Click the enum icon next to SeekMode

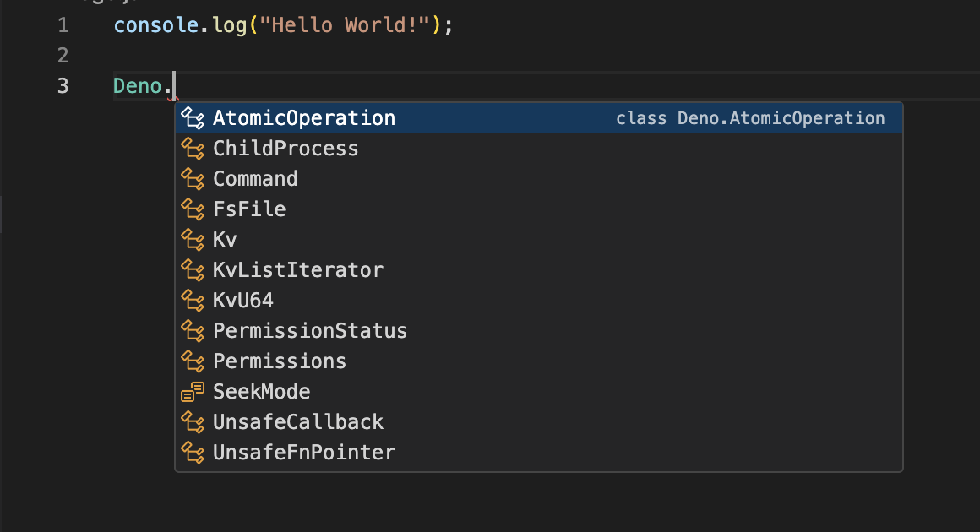(193, 392)
